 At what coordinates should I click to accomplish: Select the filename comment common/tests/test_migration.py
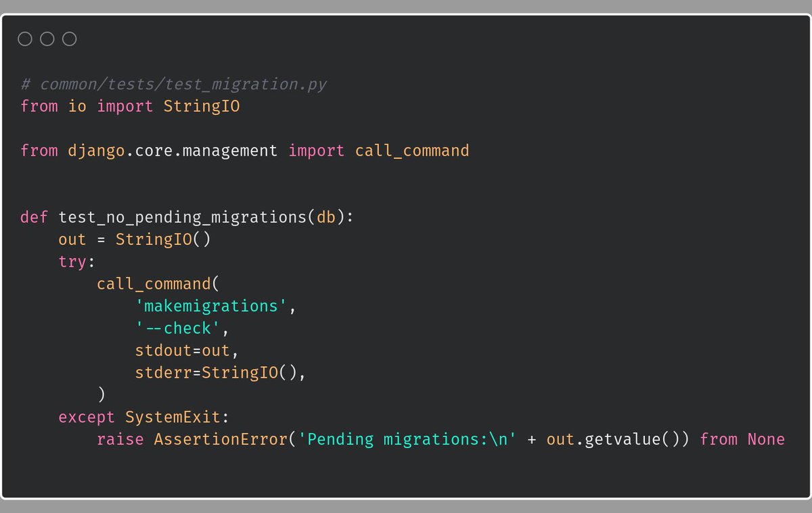(174, 83)
